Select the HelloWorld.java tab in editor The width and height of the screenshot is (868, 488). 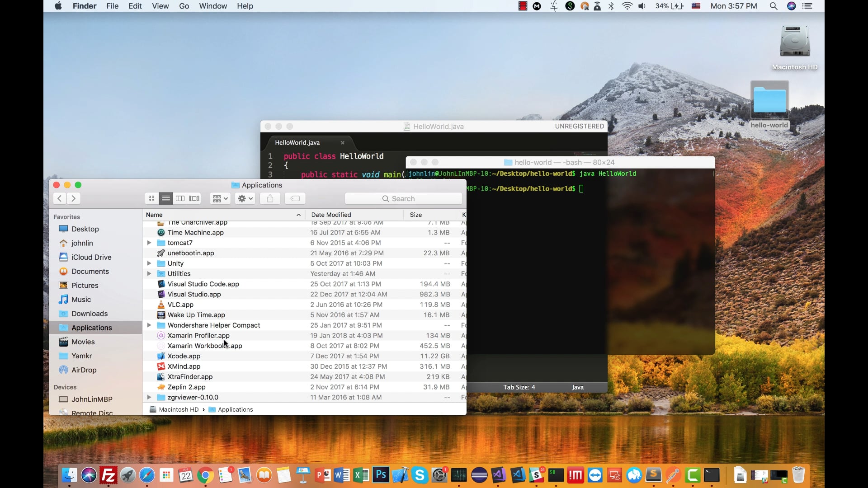pos(297,142)
